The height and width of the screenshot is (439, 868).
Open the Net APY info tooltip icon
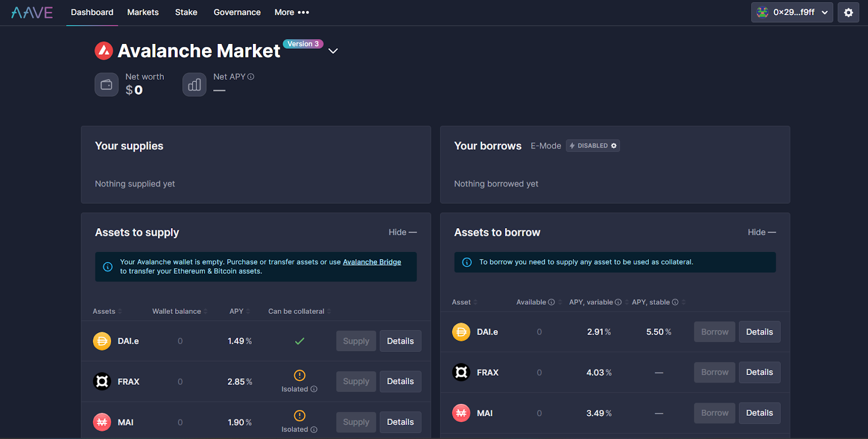coord(251,77)
